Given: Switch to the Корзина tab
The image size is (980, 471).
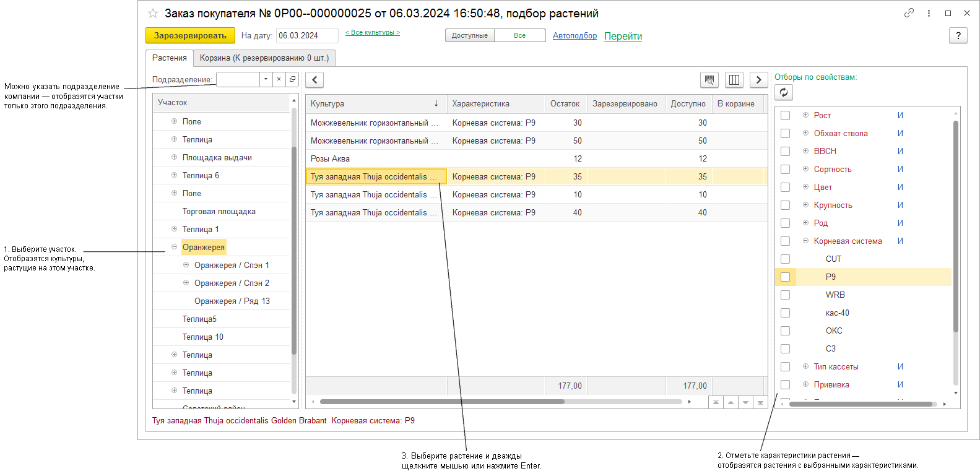Looking at the screenshot, I should (264, 58).
